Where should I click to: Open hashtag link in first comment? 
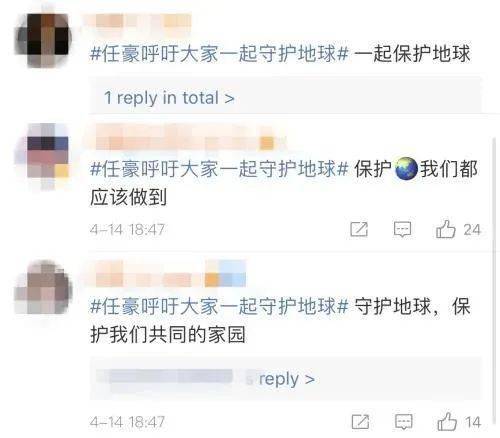pyautogui.click(x=219, y=54)
